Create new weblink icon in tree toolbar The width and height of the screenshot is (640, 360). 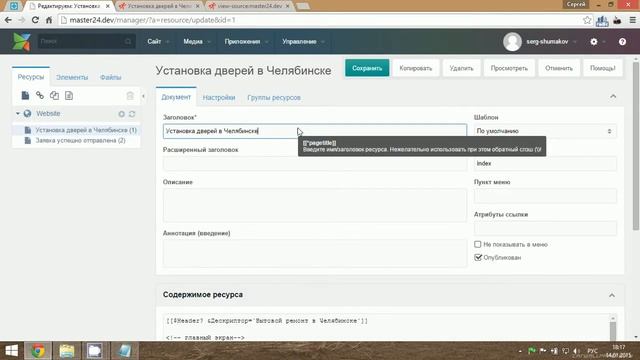[40, 96]
